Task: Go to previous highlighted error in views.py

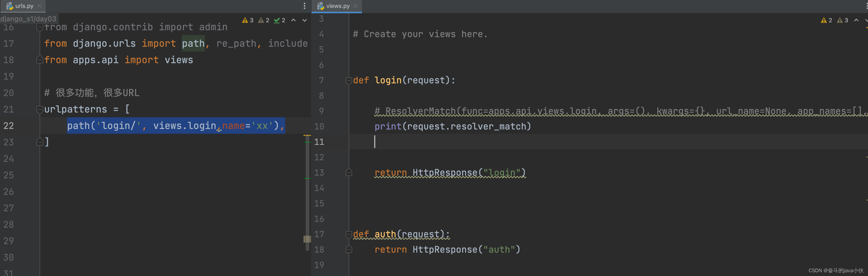Action: pyautogui.click(x=856, y=20)
